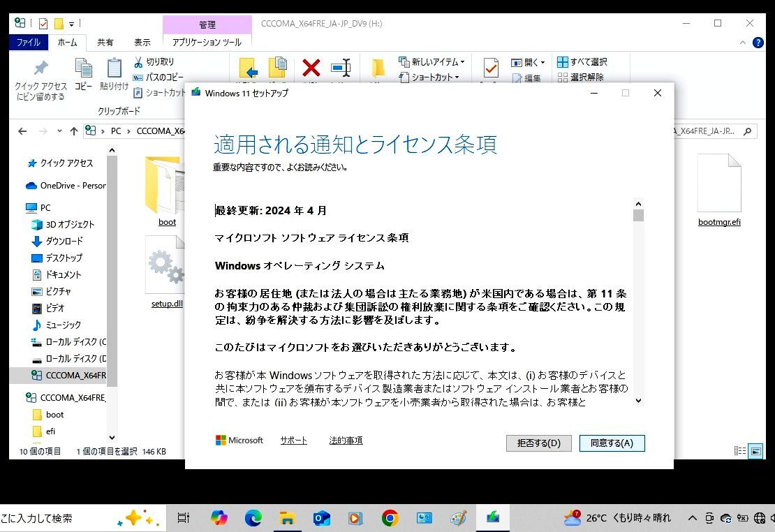Open the ホーム (Home) ribbon tab
The image size is (775, 532).
67,43
